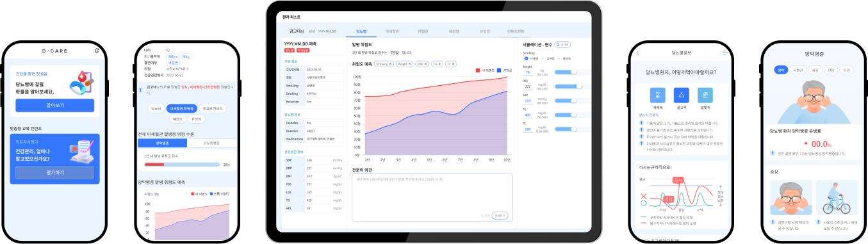Select the 망막병증 segment tab on phone

tap(162, 143)
